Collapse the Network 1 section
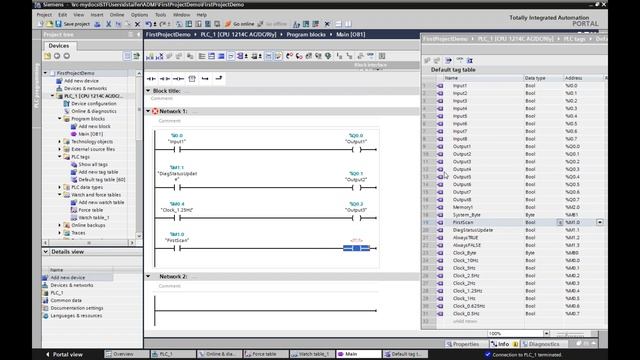Screen dimensions: 640x360 click(148, 111)
